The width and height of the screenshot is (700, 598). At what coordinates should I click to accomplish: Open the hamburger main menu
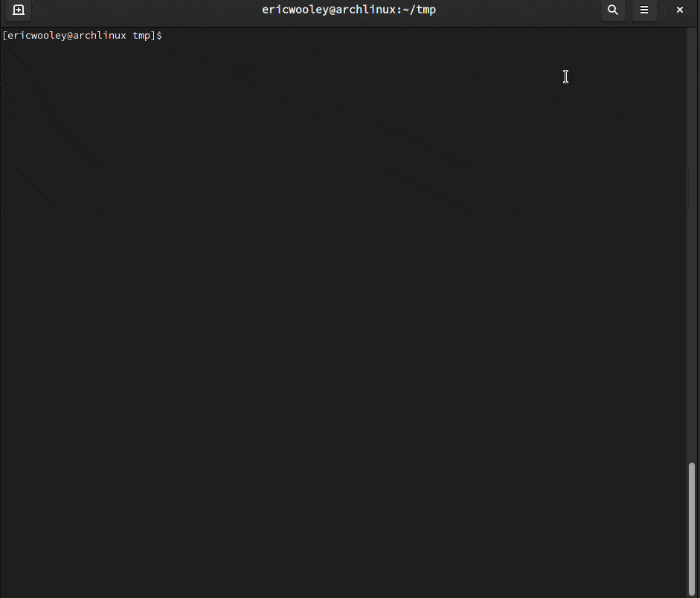coord(643,10)
